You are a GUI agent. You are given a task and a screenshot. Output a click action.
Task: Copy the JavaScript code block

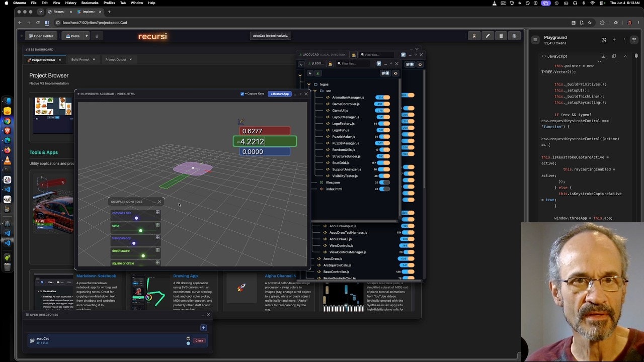(614, 56)
